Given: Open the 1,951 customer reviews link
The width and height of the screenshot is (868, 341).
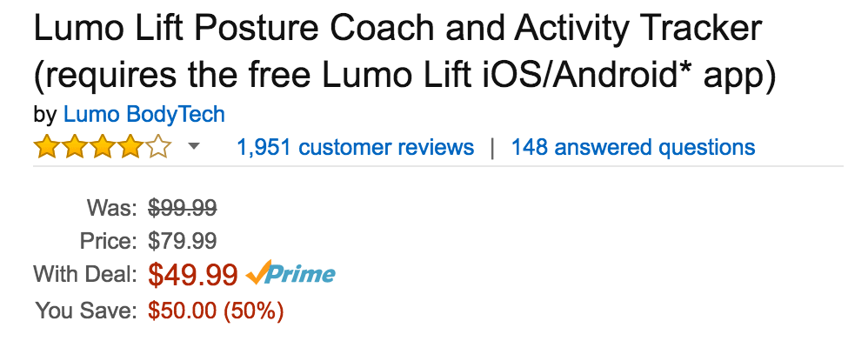Looking at the screenshot, I should (356, 147).
